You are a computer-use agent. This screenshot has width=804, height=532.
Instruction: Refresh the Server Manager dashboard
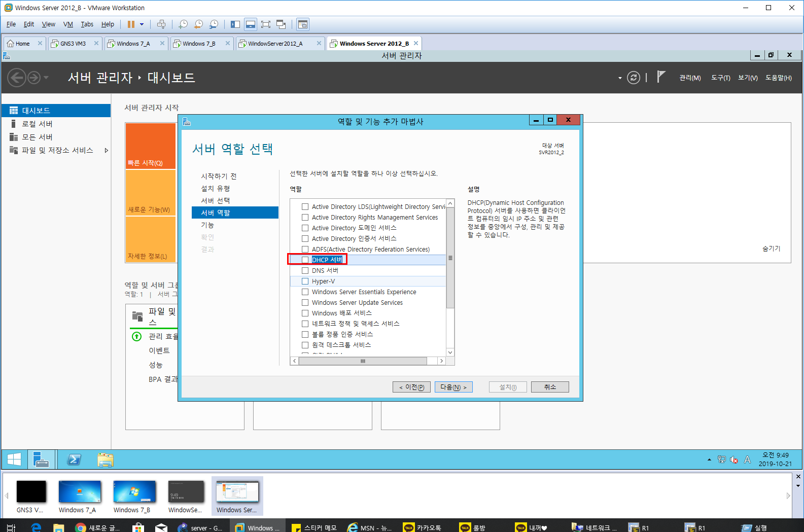[x=634, y=78]
